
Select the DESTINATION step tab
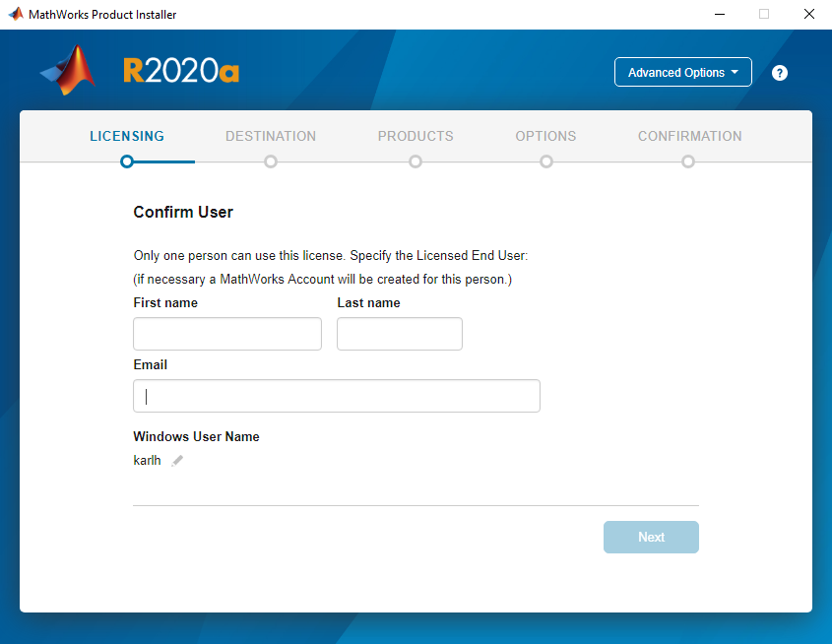(271, 136)
